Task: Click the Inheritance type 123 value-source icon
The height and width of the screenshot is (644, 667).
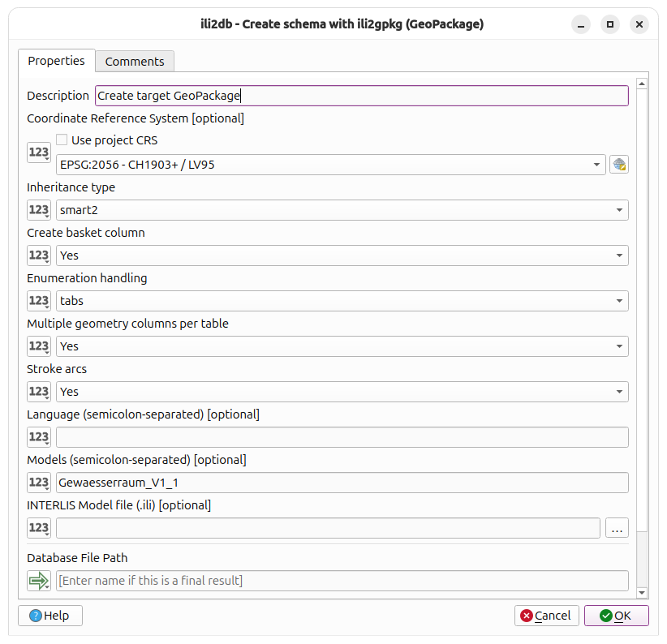Action: click(x=39, y=210)
